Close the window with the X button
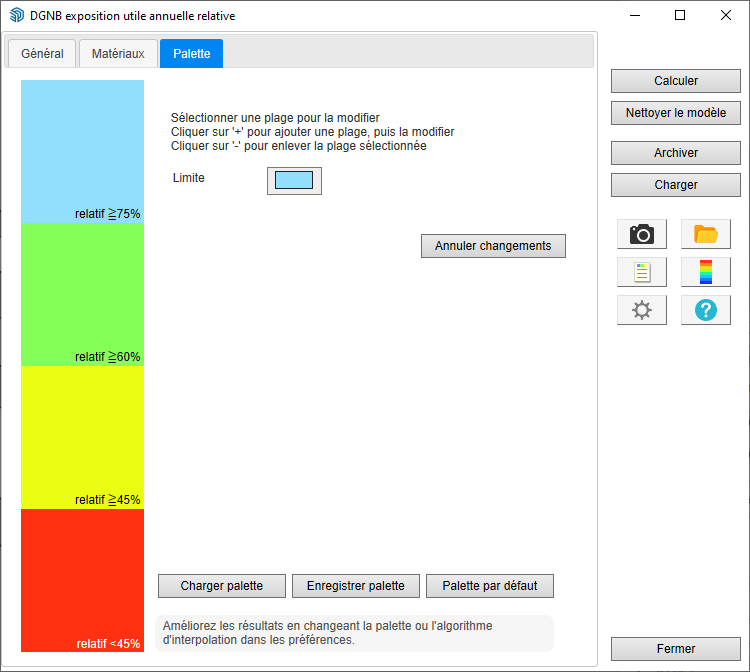This screenshot has height=672, width=750. [726, 15]
